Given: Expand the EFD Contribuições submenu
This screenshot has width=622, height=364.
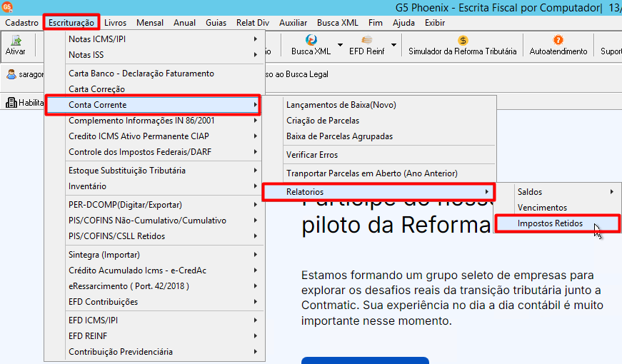Looking at the screenshot, I should point(256,302).
